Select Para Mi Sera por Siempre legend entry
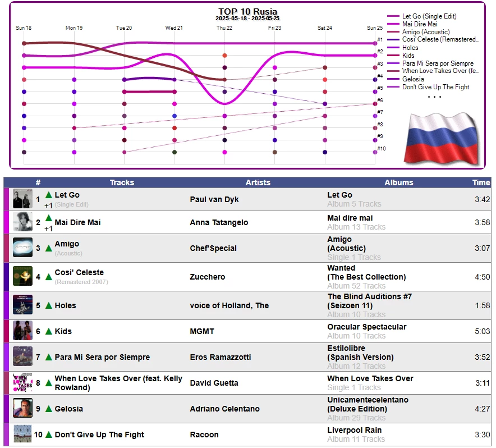This screenshot has width=496, height=448. (430, 63)
